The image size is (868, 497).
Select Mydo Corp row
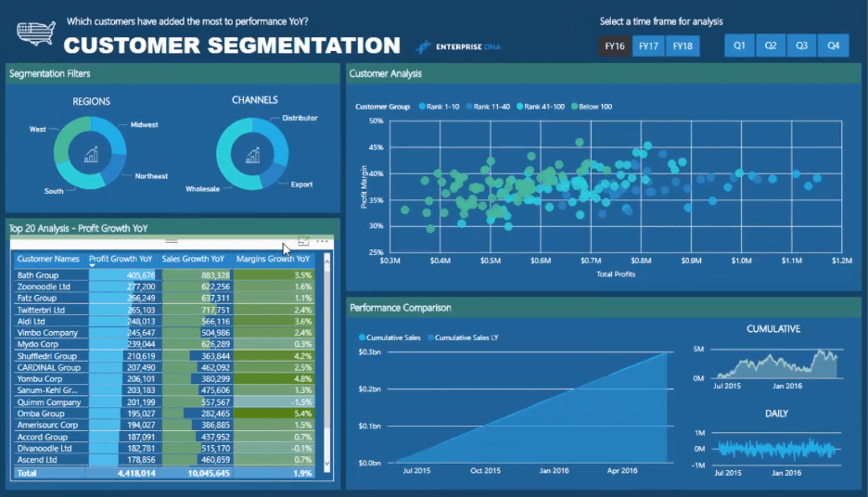164,344
